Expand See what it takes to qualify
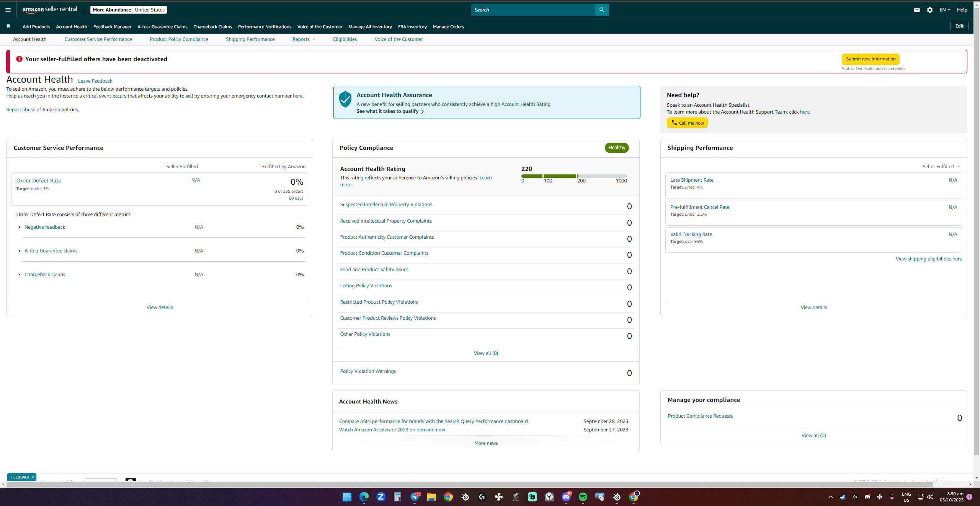The width and height of the screenshot is (980, 506). point(390,111)
